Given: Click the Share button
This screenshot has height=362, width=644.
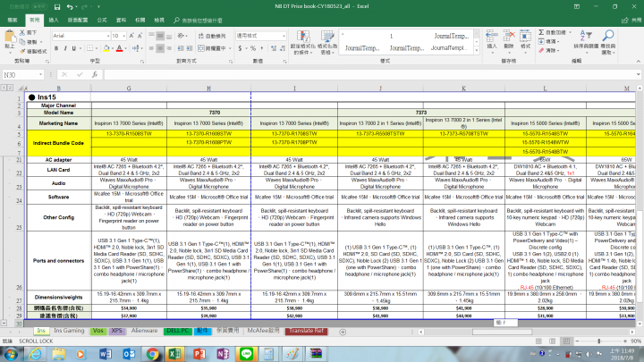Looking at the screenshot, I should tap(632, 20).
